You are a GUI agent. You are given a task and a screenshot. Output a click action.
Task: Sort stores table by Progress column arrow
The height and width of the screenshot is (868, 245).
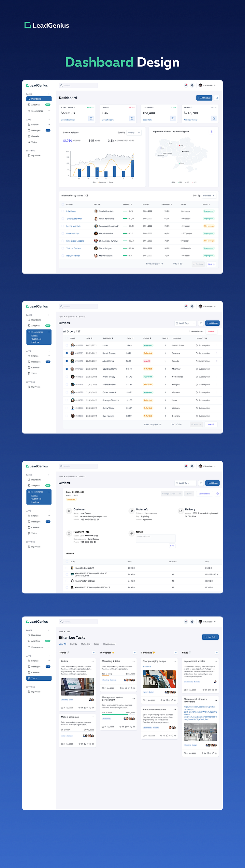(x=131, y=204)
